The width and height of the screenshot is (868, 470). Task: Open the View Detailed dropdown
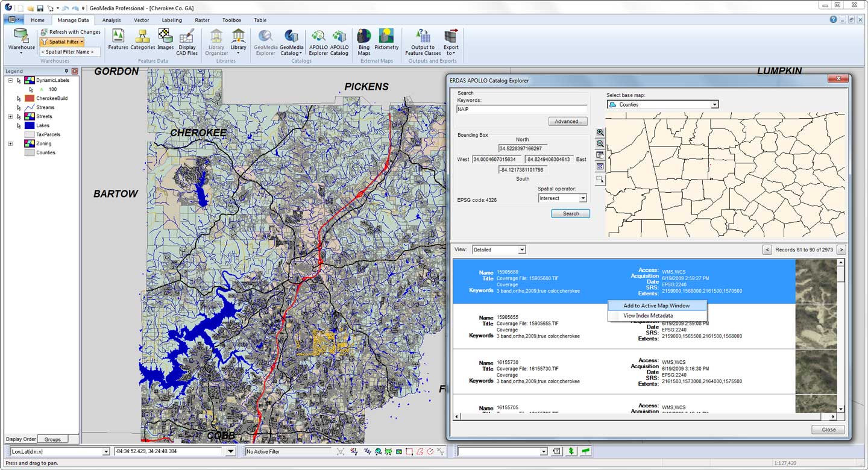coord(522,249)
